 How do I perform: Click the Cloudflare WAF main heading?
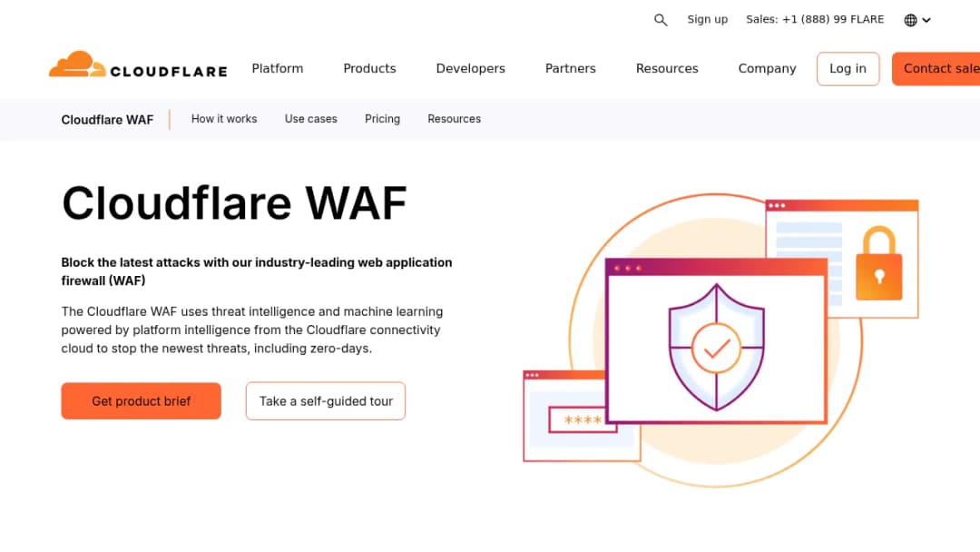pyautogui.click(x=234, y=203)
